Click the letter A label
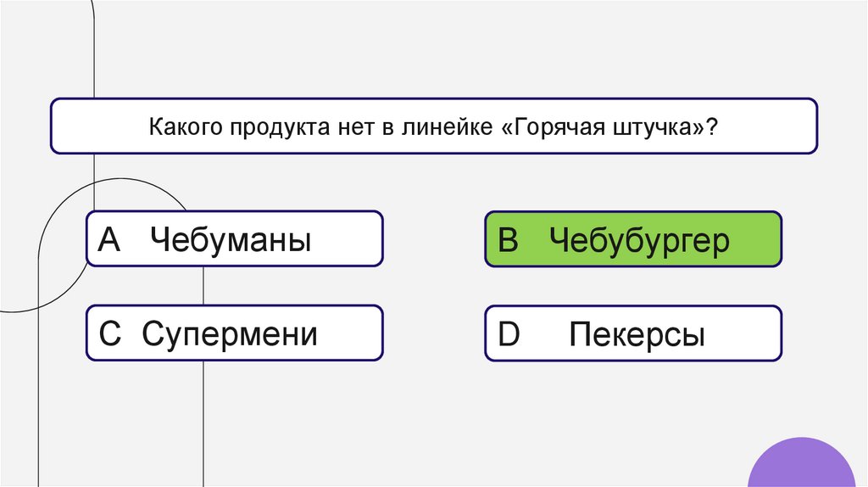Screen dimensions: 868x487 (x=111, y=241)
